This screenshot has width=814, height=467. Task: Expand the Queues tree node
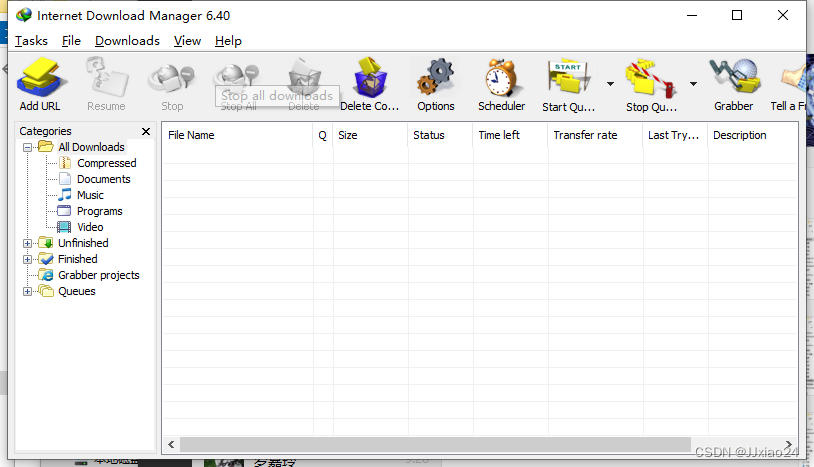tap(28, 292)
